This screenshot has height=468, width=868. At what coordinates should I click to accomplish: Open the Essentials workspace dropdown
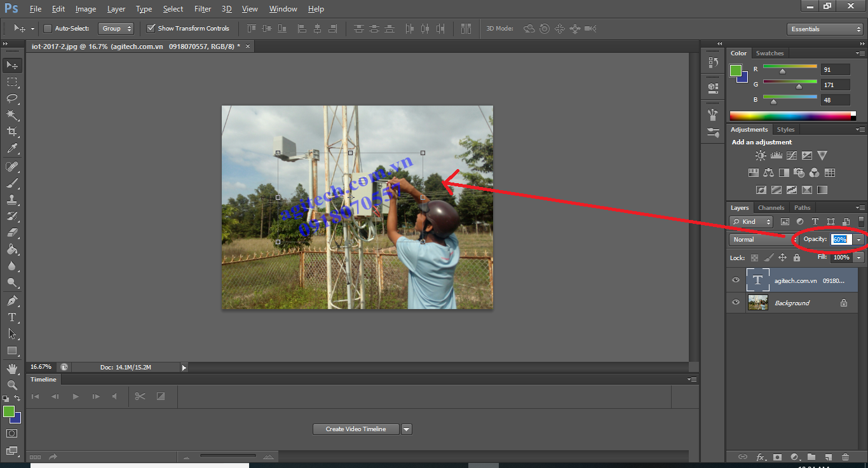pyautogui.click(x=824, y=29)
